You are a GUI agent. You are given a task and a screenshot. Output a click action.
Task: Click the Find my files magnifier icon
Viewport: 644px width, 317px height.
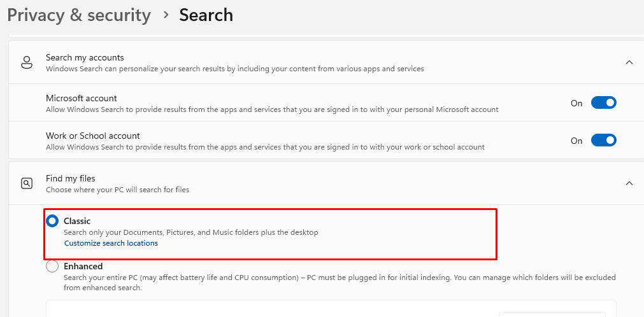[27, 183]
